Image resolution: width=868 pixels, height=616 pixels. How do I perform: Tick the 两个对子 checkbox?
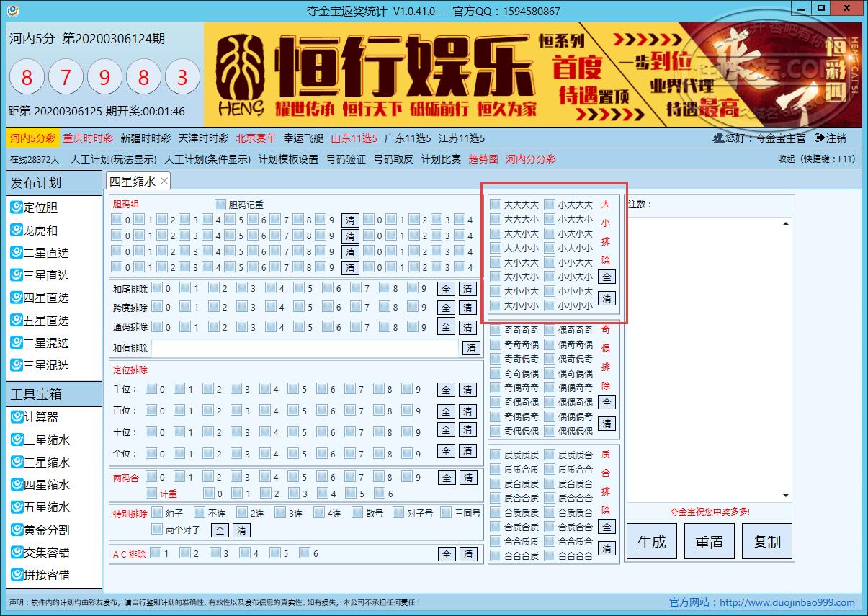(x=157, y=530)
